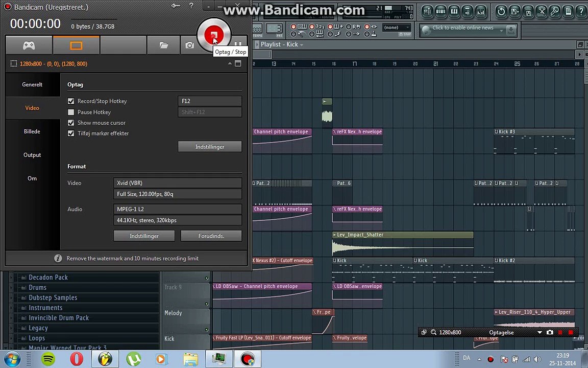The height and width of the screenshot is (368, 588).
Task: Switch to the Generelt tab
Action: 32,84
